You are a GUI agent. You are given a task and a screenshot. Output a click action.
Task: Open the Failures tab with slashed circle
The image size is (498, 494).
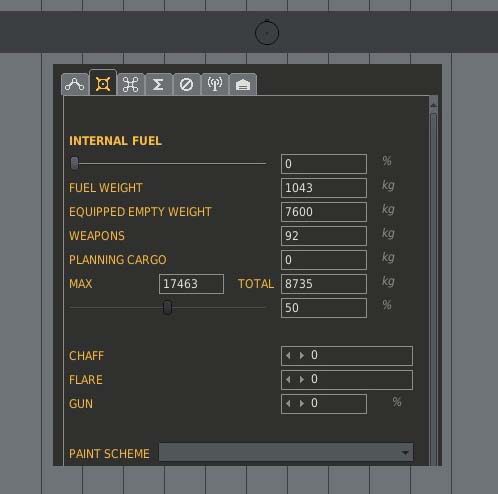[x=186, y=84]
